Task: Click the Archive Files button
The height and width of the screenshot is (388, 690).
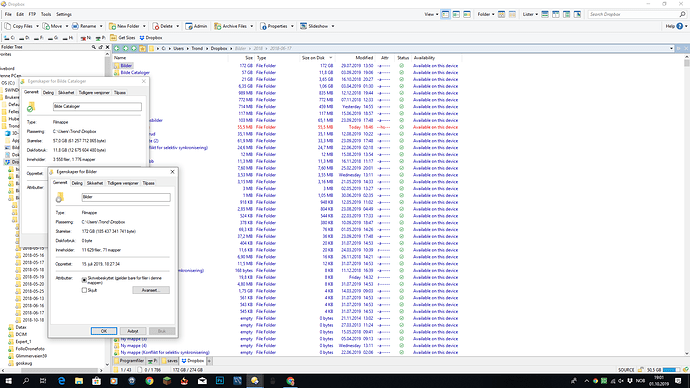Action: tap(231, 26)
